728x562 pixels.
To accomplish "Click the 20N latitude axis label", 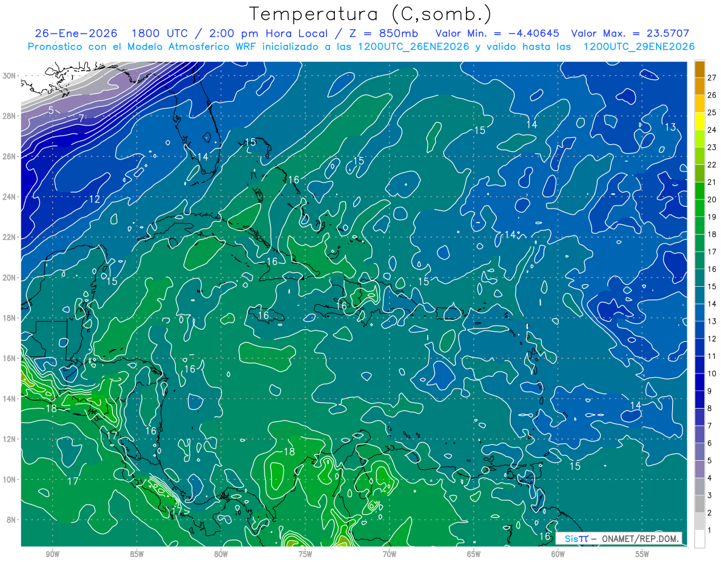I will (10, 278).
